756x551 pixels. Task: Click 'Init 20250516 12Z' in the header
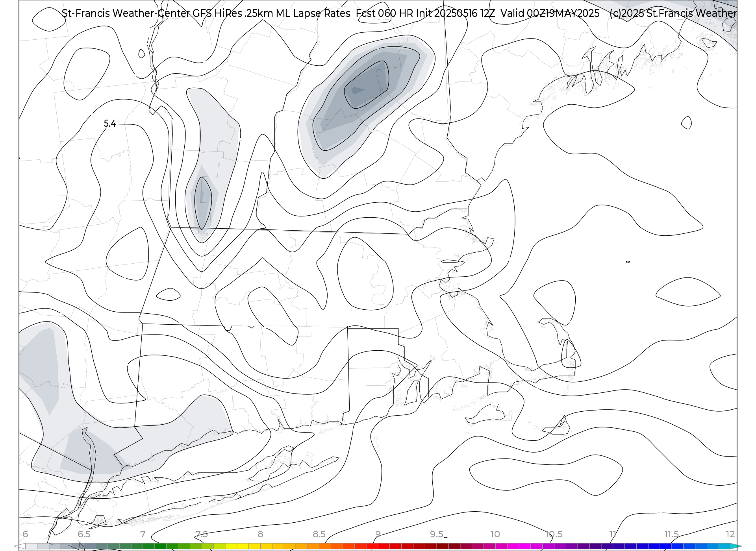(456, 13)
